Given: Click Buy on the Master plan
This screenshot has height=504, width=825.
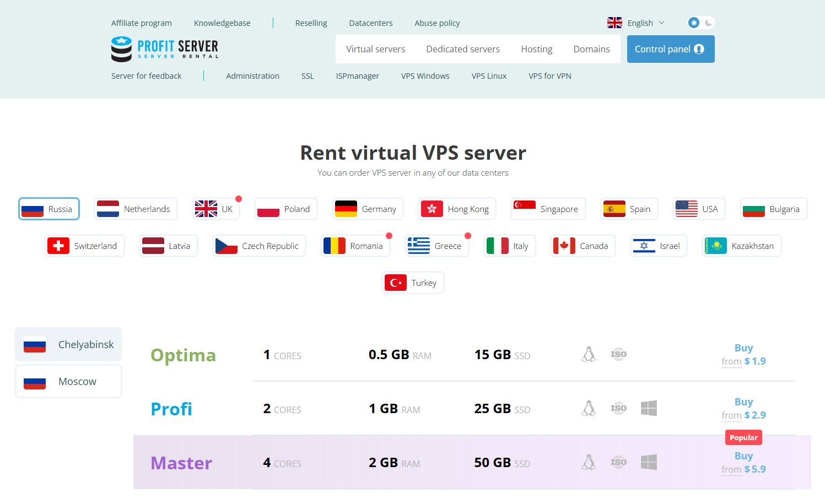Looking at the screenshot, I should click(743, 456).
